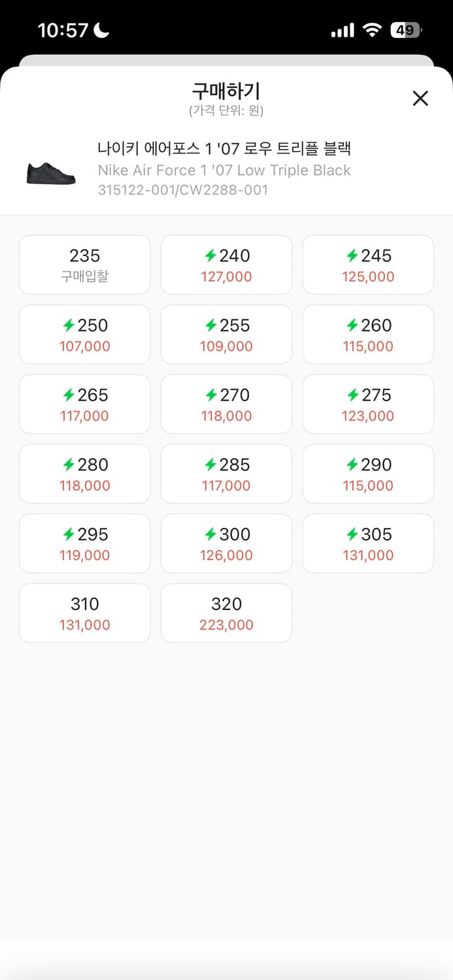
Task: Select size 235 purchase bid option
Action: point(85,265)
